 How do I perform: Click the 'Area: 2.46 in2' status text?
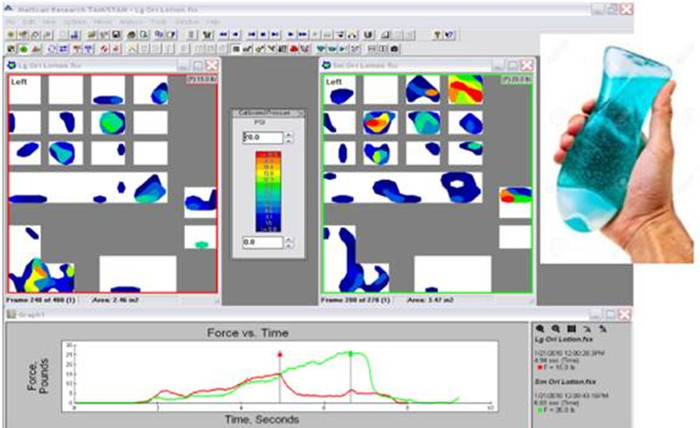pos(115,300)
